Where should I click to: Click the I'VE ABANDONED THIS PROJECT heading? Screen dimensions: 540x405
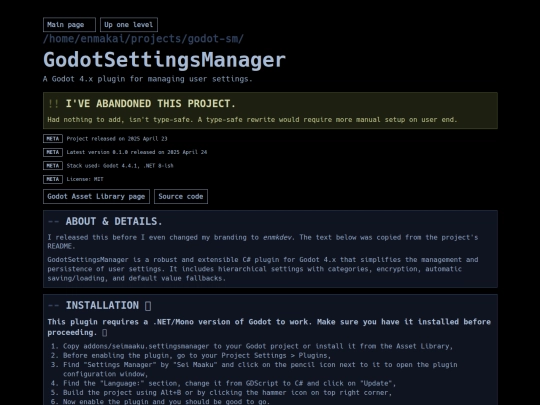(x=150, y=104)
